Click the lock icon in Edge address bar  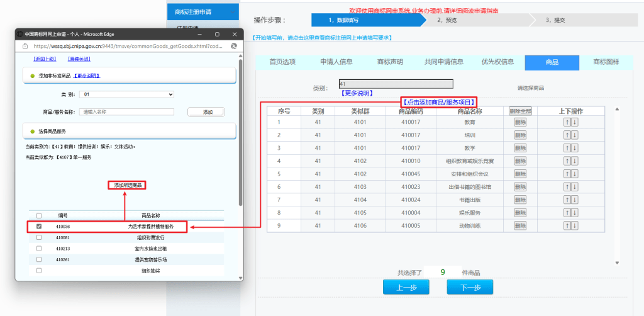[25, 46]
